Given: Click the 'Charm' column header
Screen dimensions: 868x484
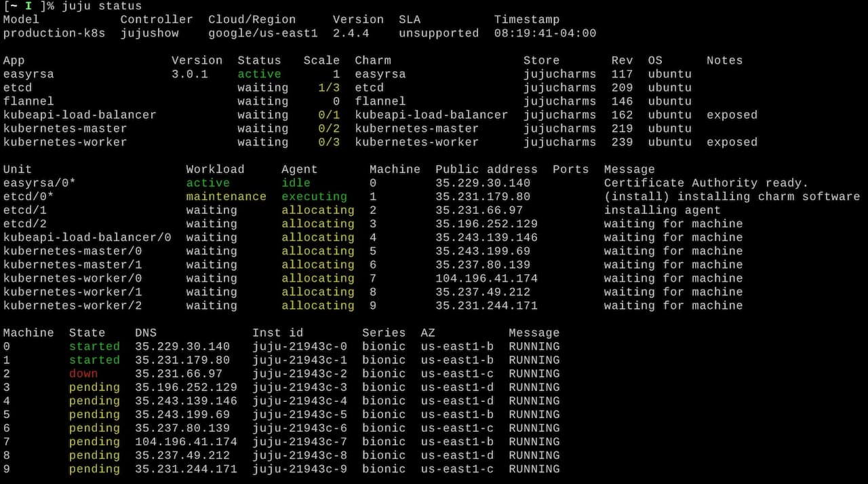Looking at the screenshot, I should 373,60.
